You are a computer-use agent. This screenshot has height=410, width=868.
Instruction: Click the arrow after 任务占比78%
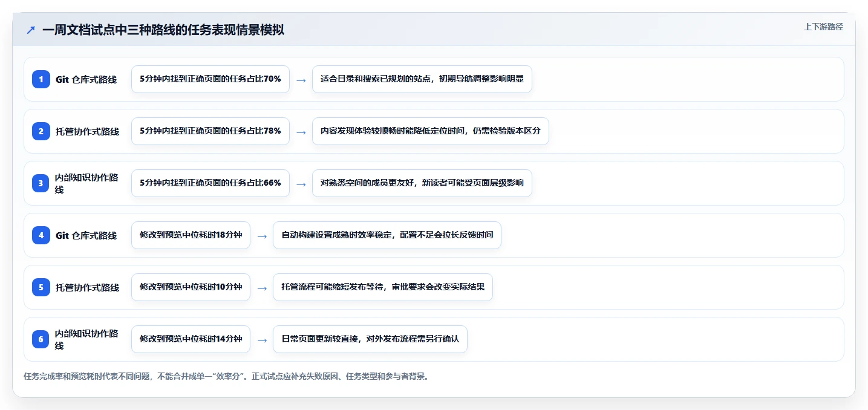(301, 132)
